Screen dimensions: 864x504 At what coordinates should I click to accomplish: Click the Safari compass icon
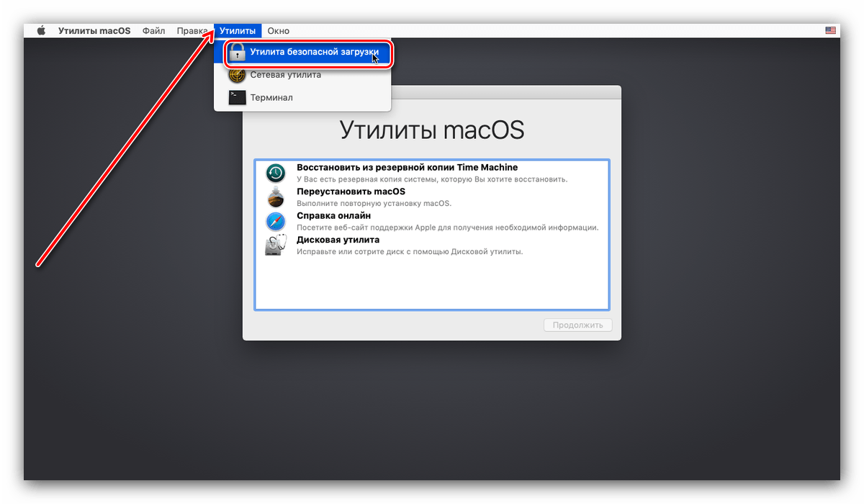click(276, 221)
